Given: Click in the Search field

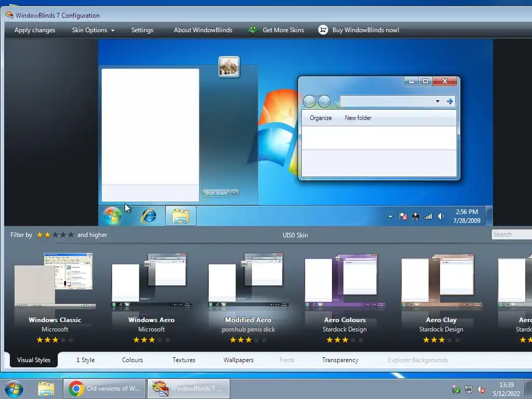Looking at the screenshot, I should coord(511,234).
